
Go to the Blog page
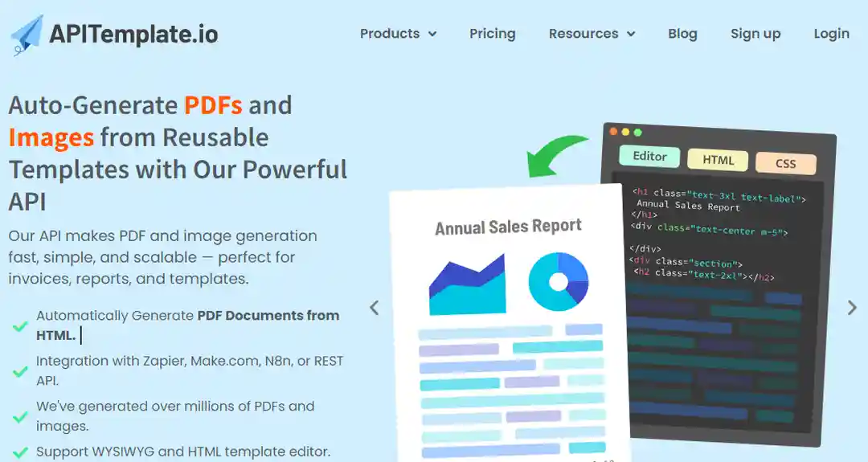click(682, 34)
